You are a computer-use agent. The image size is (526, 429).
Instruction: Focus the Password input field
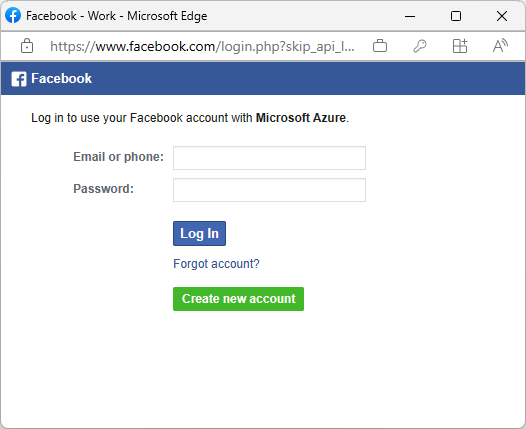tap(269, 190)
